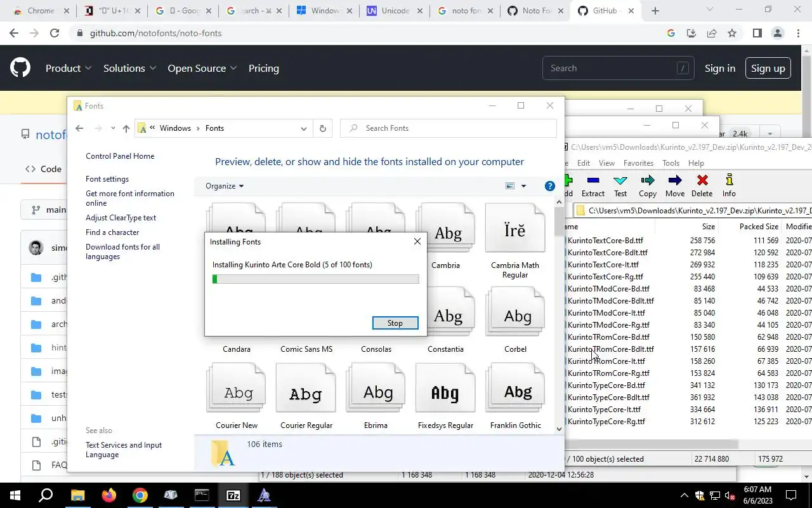The image size is (812, 508).
Task: Open Fonts help question mark icon
Action: [550, 186]
